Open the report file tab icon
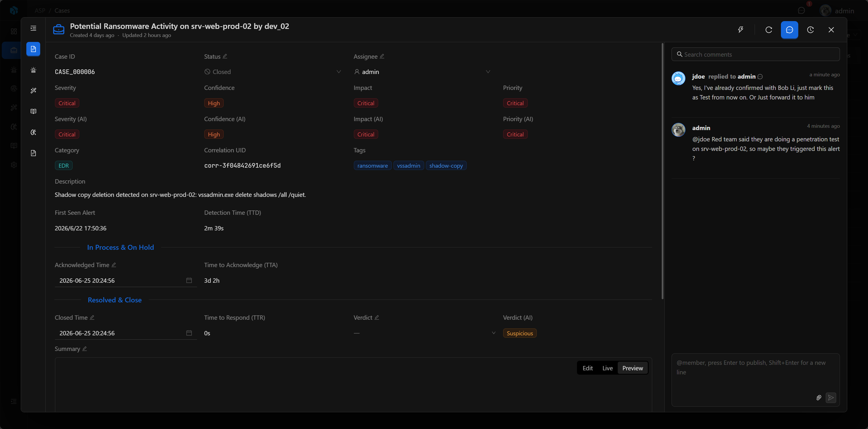Viewport: 868px width, 429px height. 33,153
